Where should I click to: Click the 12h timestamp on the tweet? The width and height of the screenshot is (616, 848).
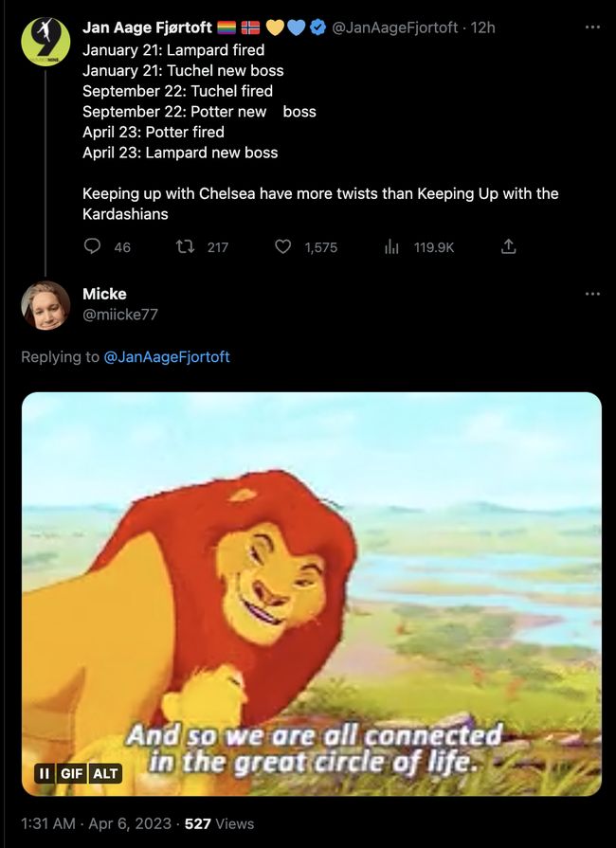[x=482, y=27]
